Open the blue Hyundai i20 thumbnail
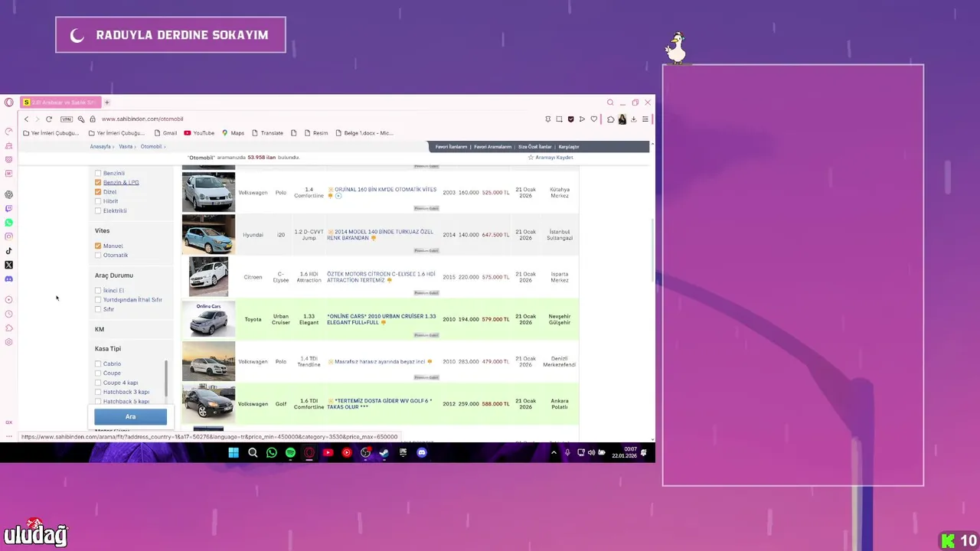 pos(208,235)
